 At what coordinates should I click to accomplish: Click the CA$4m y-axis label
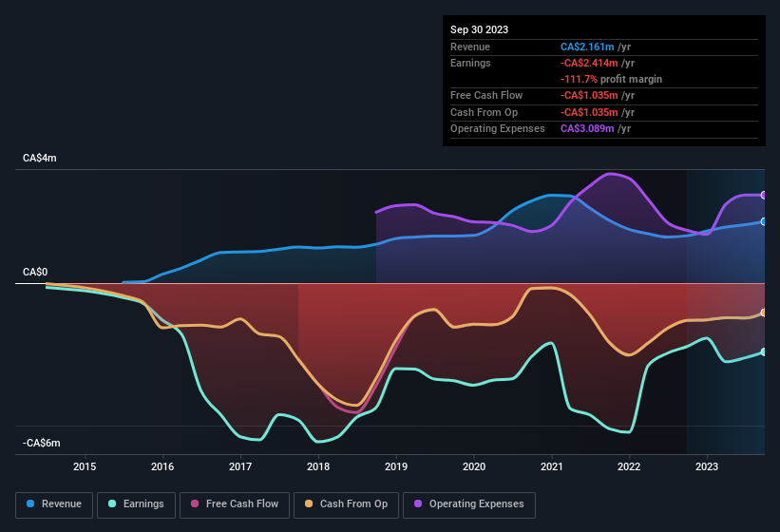(x=40, y=158)
